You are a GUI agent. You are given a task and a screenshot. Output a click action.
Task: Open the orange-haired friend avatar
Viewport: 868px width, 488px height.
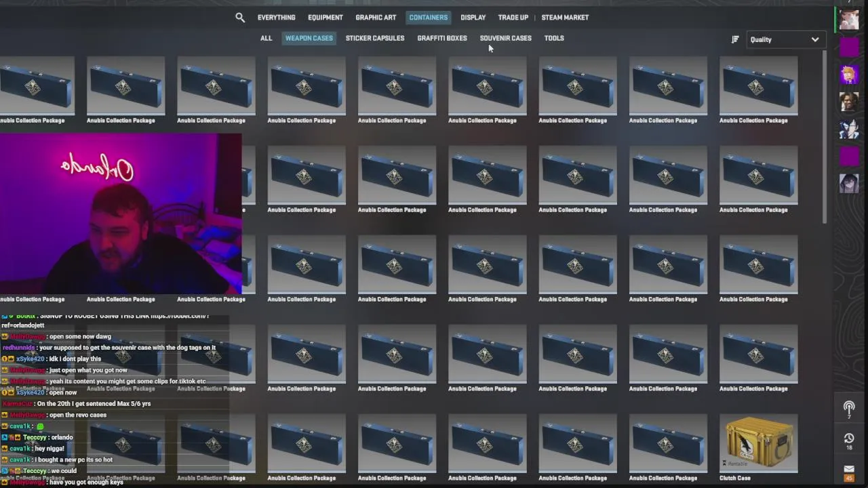point(849,75)
